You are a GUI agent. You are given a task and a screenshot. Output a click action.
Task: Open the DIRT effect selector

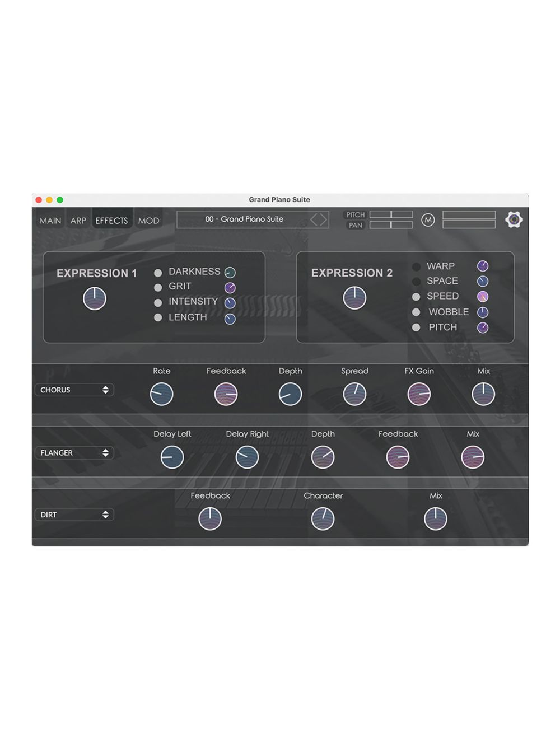point(73,514)
